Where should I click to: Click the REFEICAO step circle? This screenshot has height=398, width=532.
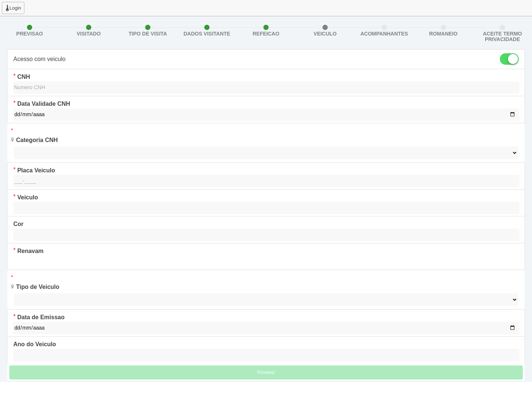click(266, 27)
